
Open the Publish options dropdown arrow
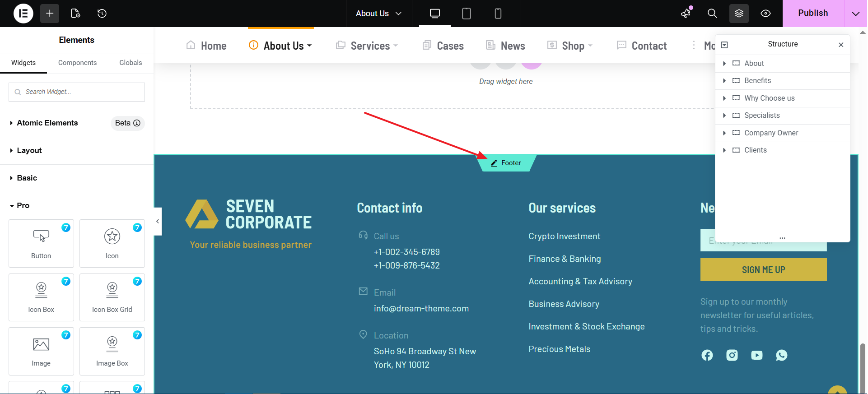[855, 14]
